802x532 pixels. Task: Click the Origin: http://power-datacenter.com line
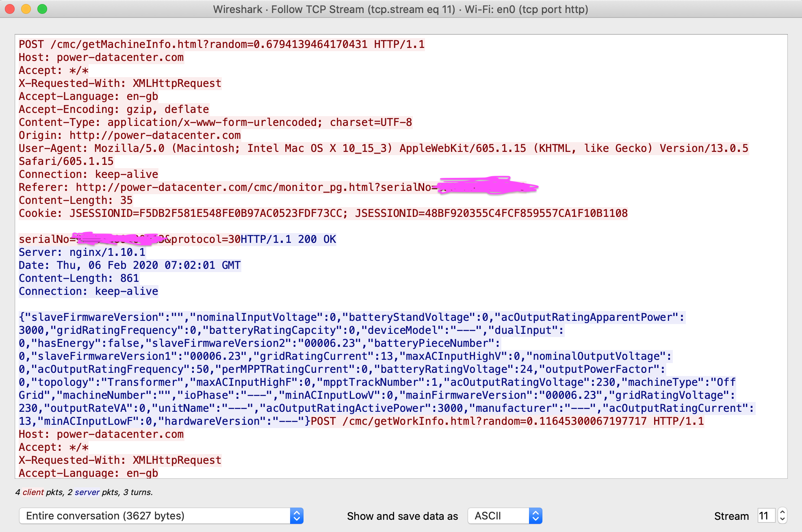tap(130, 135)
